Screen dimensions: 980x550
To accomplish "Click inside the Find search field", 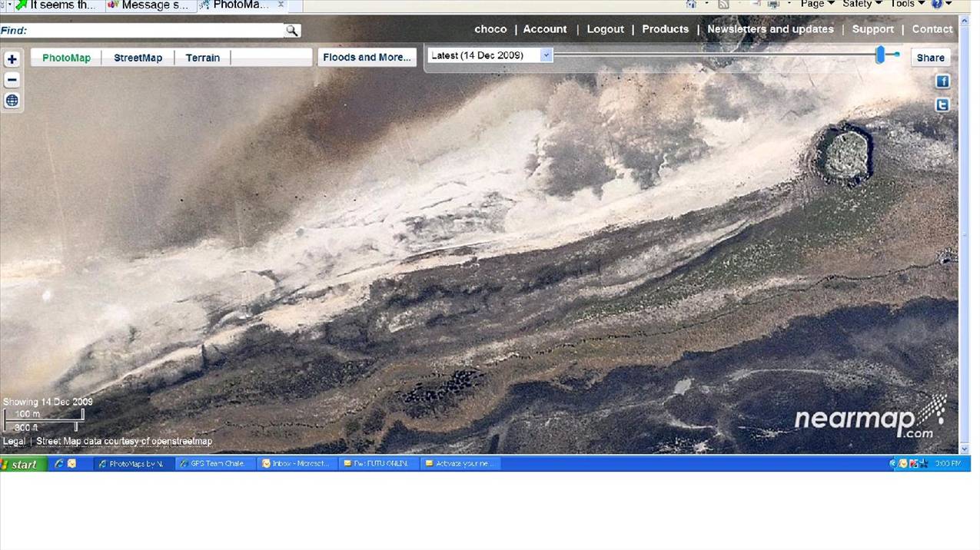I will (x=154, y=31).
